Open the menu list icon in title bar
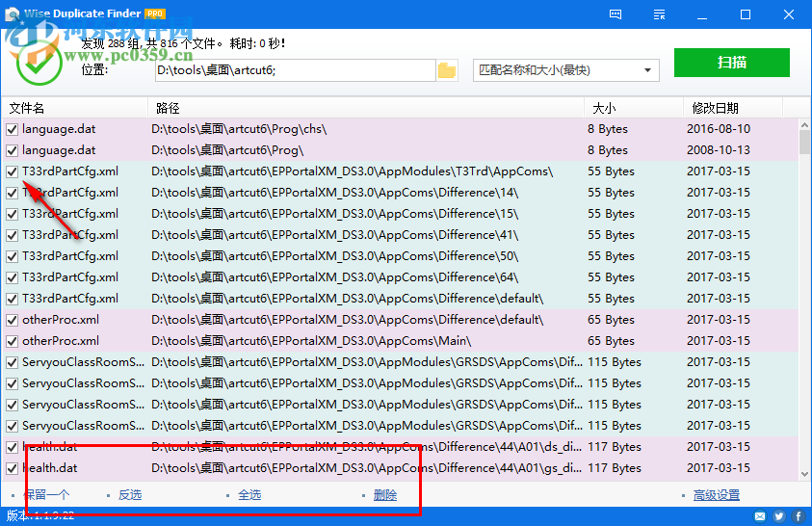 (x=659, y=14)
